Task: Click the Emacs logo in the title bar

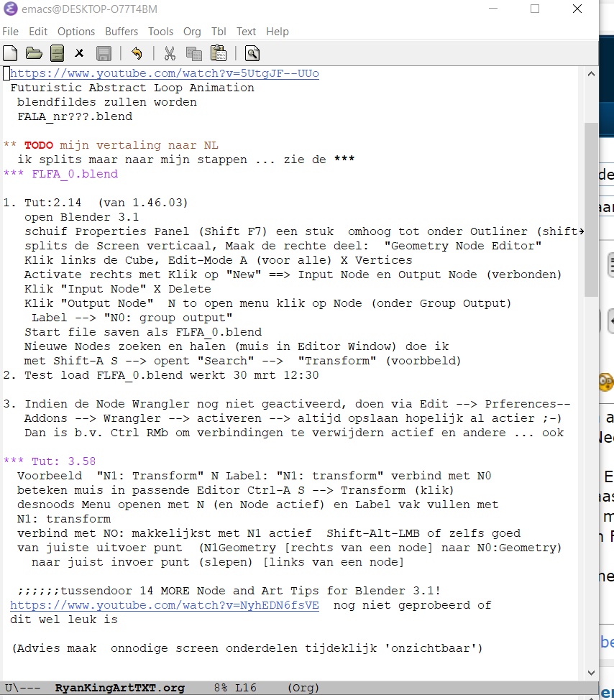Action: pyautogui.click(x=11, y=9)
